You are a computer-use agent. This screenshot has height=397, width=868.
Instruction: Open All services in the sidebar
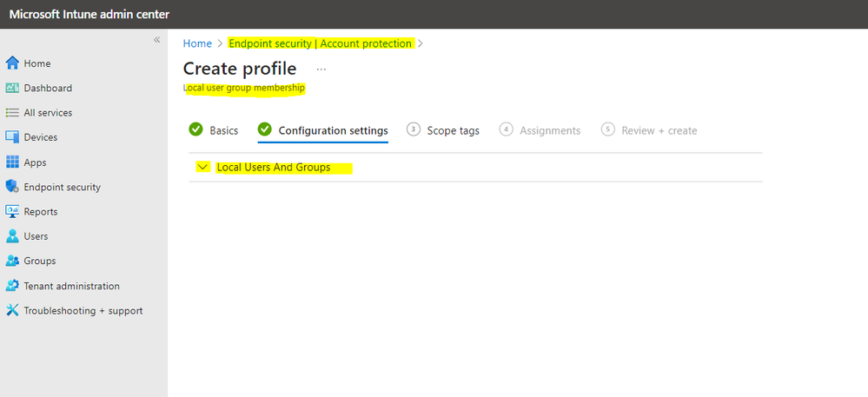tap(48, 112)
